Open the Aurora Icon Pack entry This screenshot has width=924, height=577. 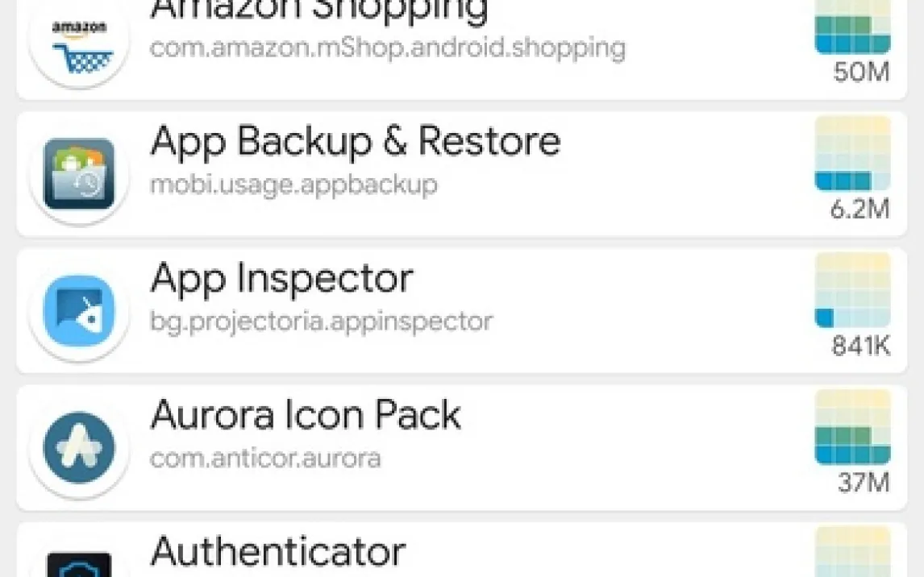306,416
